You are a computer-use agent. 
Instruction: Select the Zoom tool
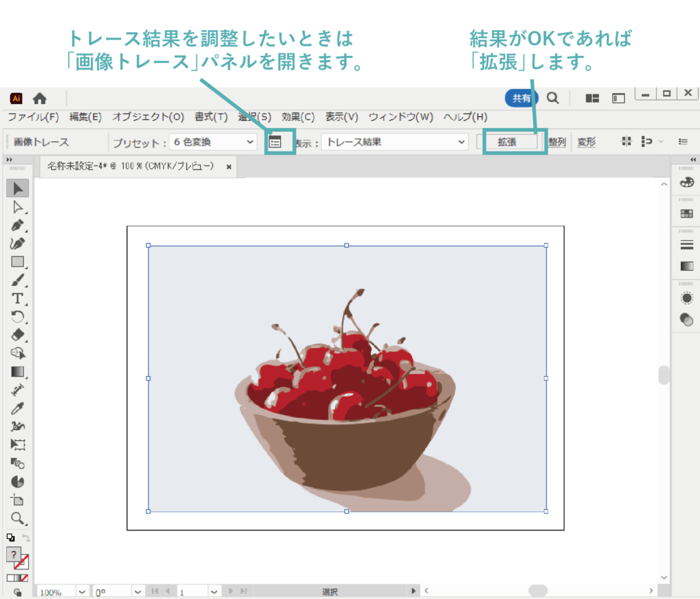(17, 518)
